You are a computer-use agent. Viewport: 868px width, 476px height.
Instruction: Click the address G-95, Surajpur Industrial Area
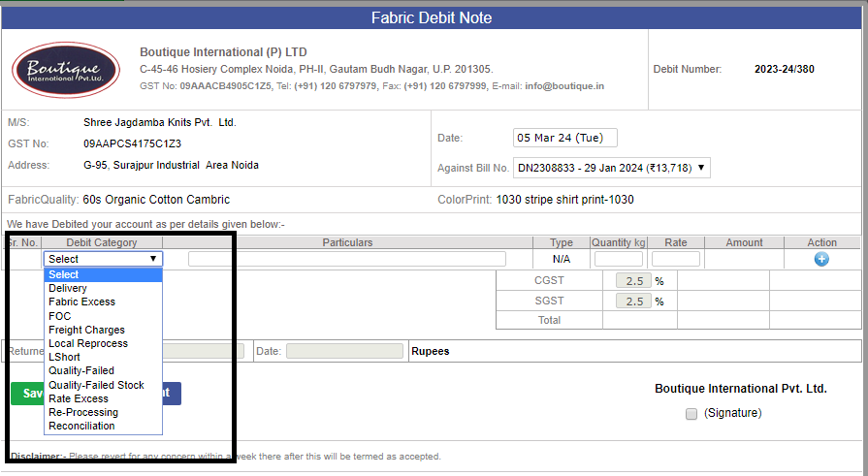171,166
